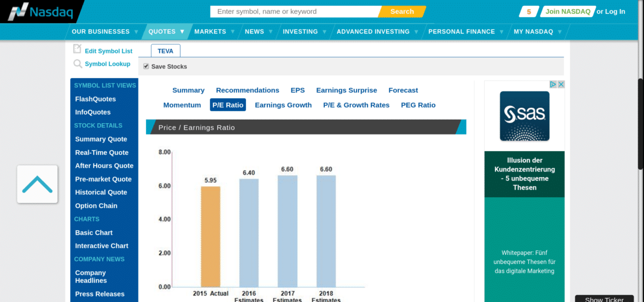This screenshot has width=644, height=302.
Task: Click the scroll-to-top arrow button
Action: 37,184
